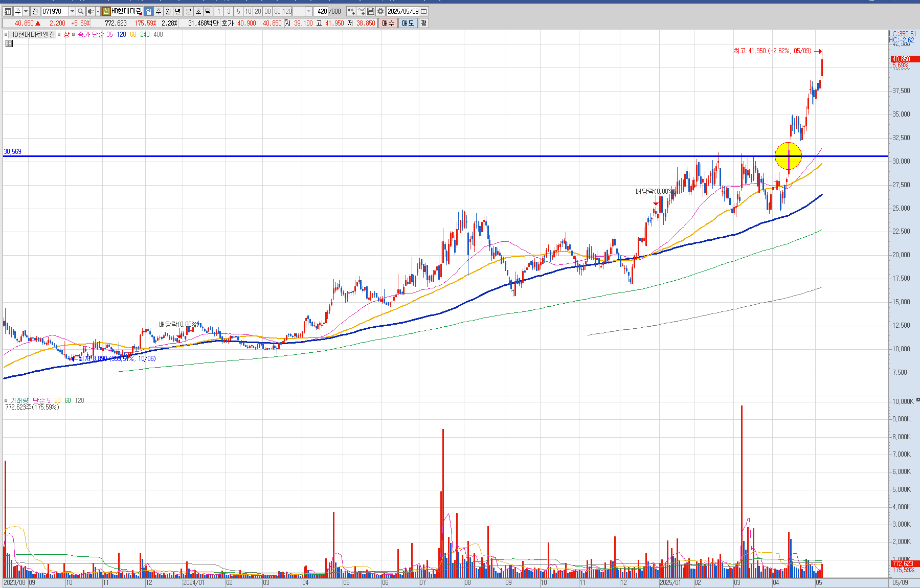Select the 60 interval button

pos(277,11)
